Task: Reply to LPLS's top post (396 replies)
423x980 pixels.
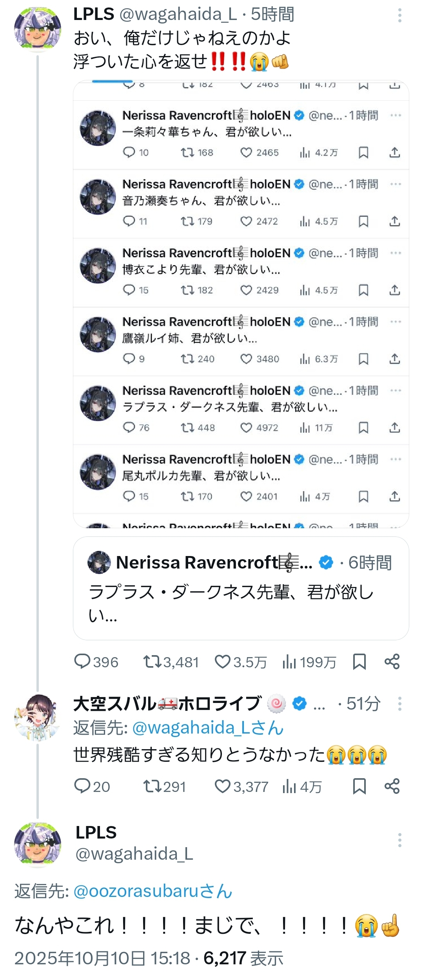Action: (x=83, y=662)
